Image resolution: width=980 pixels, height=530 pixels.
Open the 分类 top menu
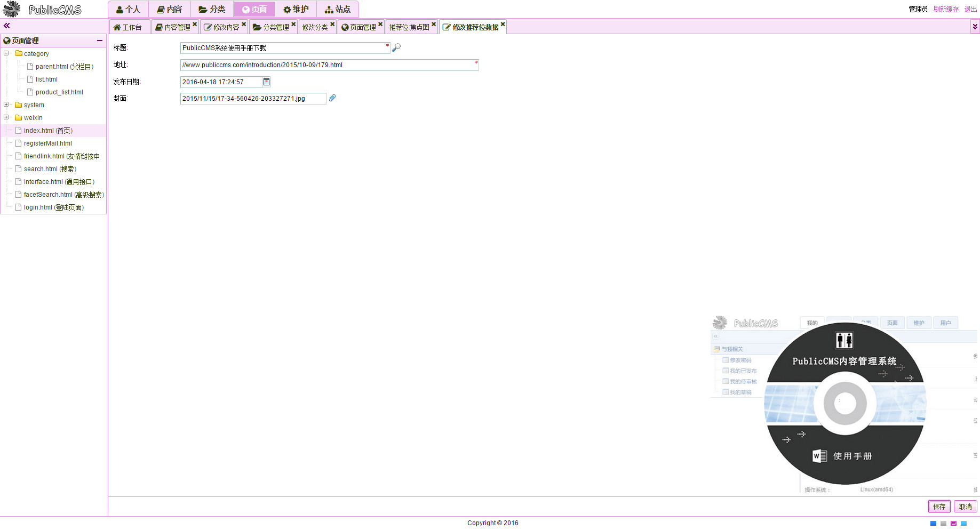click(x=212, y=9)
